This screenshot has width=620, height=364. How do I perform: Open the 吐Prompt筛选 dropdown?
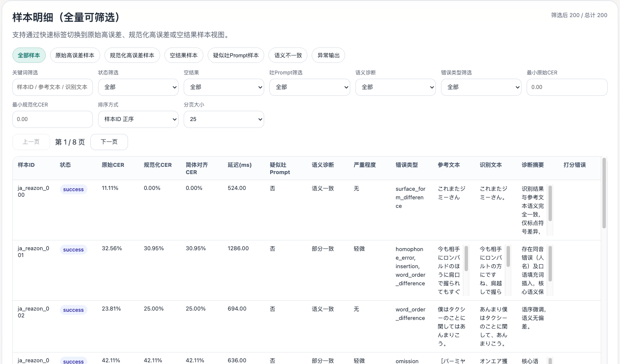(x=310, y=87)
